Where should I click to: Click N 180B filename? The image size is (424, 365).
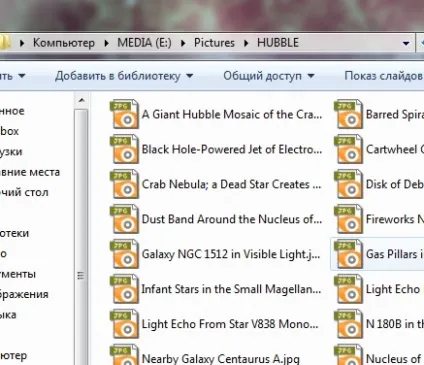click(395, 324)
